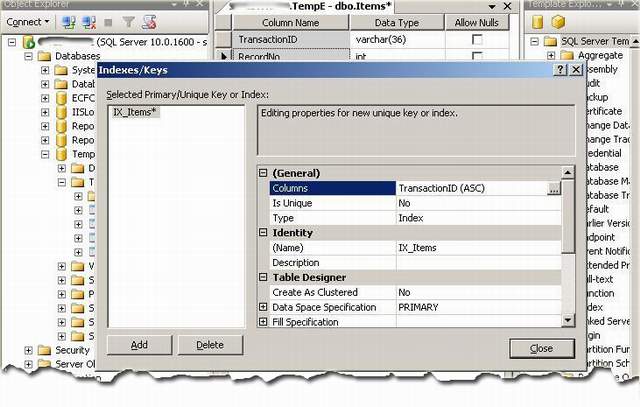This screenshot has height=407, width=640.
Task: Open Columns editor via ellipsis button
Action: coord(553,188)
